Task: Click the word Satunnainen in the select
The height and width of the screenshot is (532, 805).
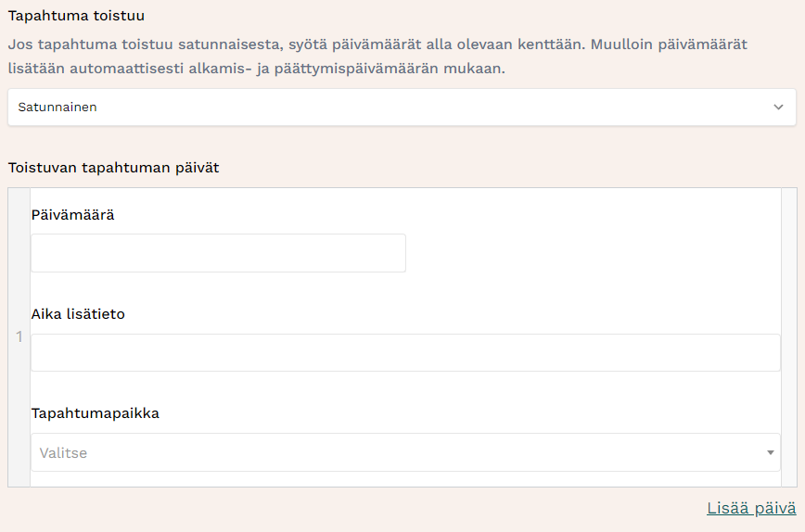Action: (57, 108)
